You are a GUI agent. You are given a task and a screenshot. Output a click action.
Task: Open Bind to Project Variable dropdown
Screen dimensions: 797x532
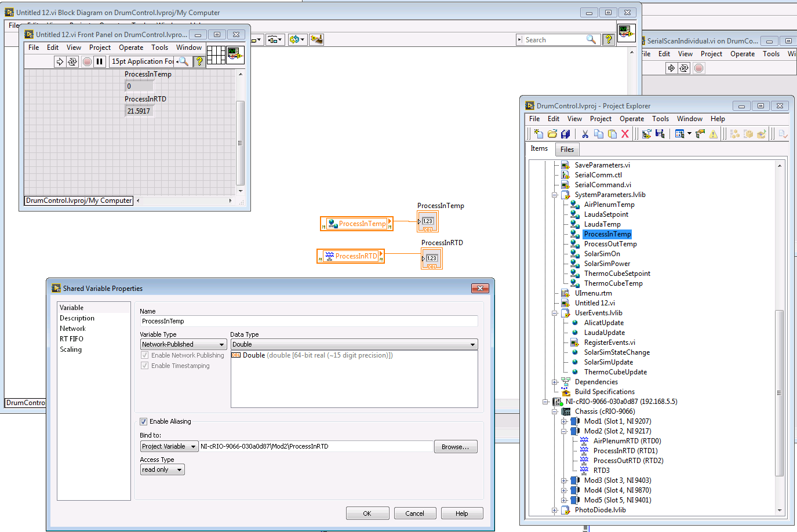tap(169, 446)
